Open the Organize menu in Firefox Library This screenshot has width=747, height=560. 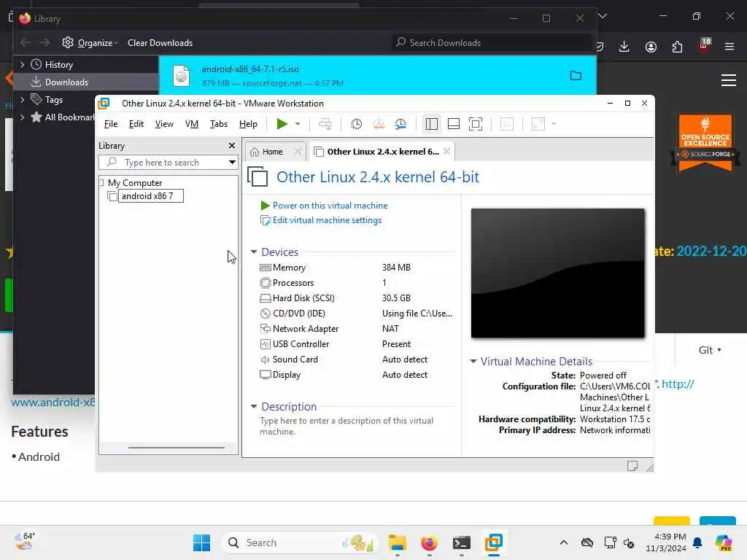click(90, 43)
